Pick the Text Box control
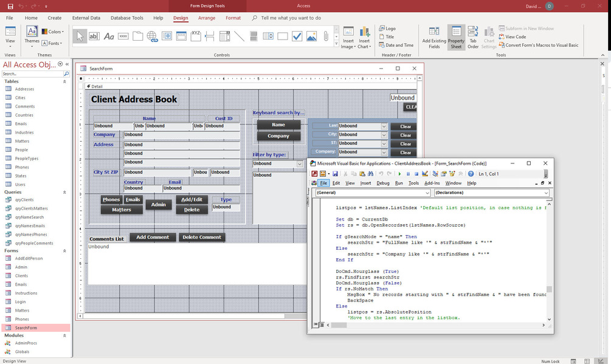 94,36
